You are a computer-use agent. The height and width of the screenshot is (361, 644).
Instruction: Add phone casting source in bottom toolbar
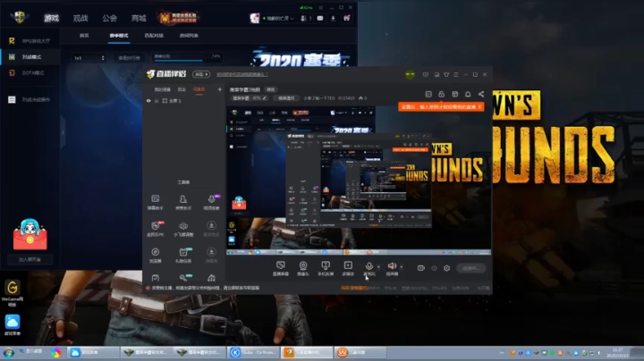(326, 268)
